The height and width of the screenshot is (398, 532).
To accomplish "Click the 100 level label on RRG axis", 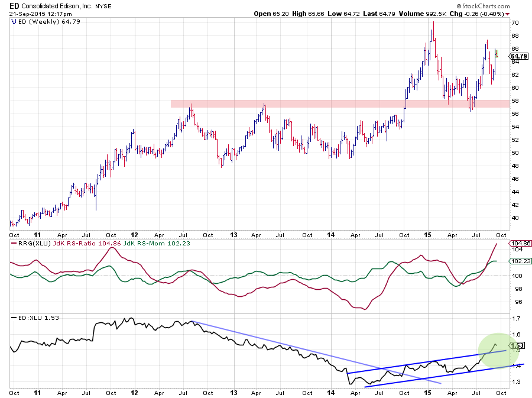I will tap(517, 276).
